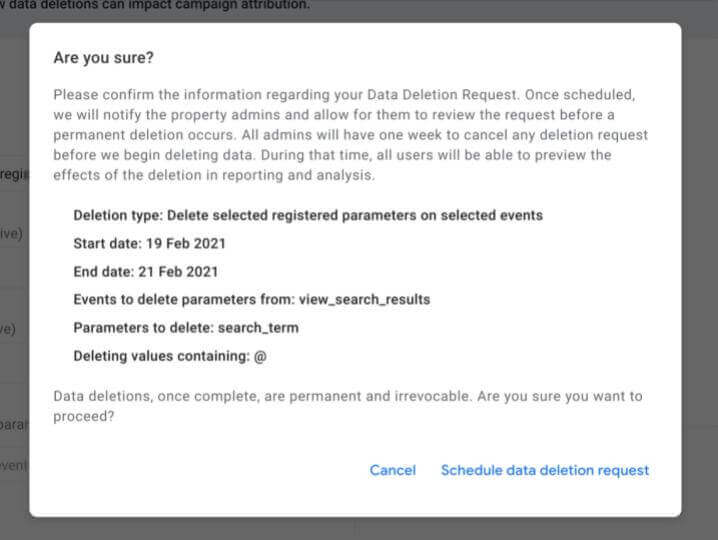
Task: Click the "19 Feb 2021" date value
Action: tap(188, 243)
